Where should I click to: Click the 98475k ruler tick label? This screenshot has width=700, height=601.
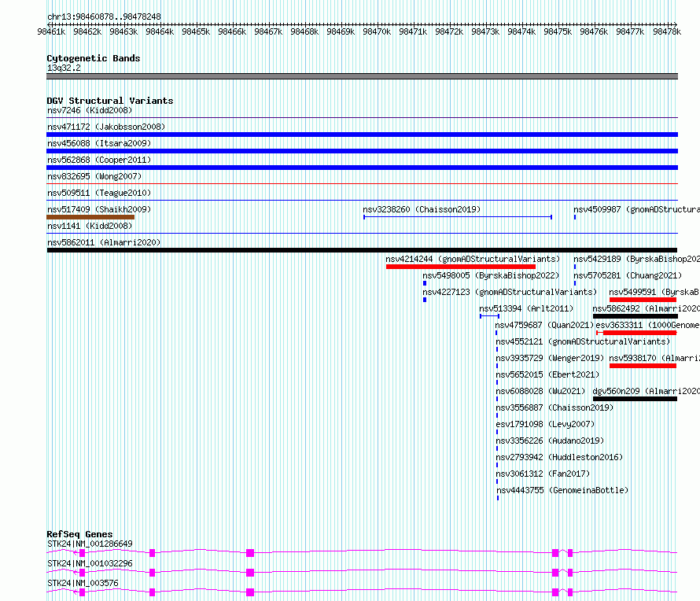[558, 31]
